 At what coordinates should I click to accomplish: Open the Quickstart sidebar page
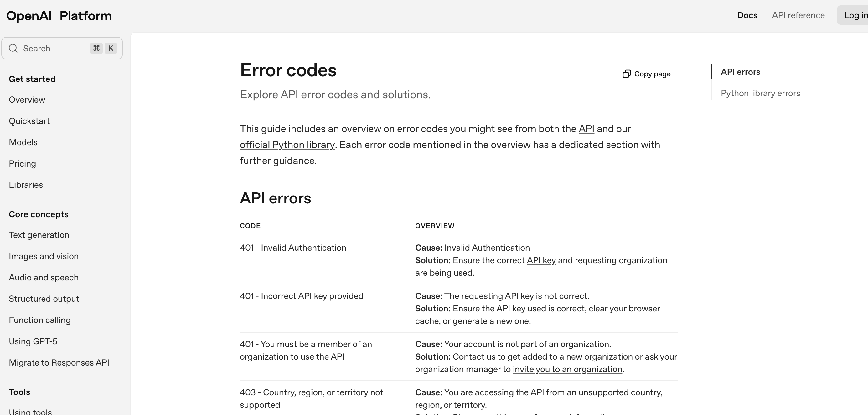point(29,121)
